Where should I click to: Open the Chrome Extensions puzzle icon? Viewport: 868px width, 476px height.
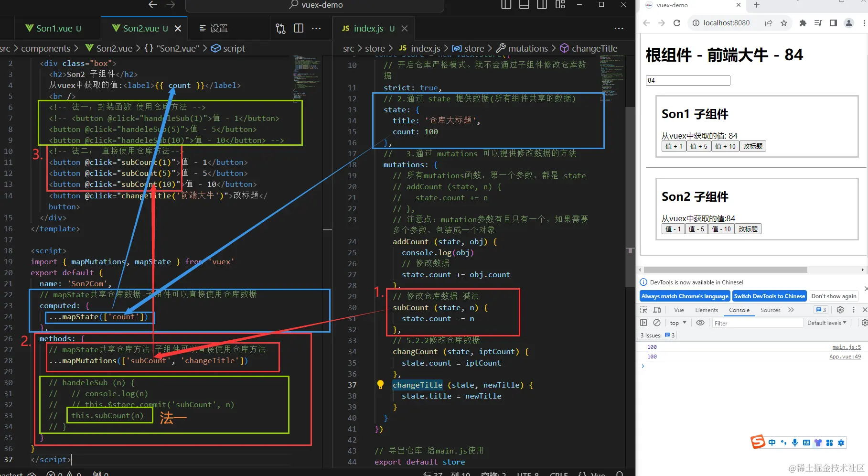coord(803,23)
